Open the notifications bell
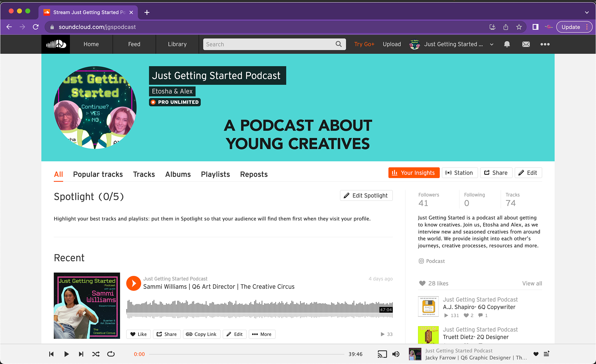The width and height of the screenshot is (596, 364). pyautogui.click(x=507, y=44)
